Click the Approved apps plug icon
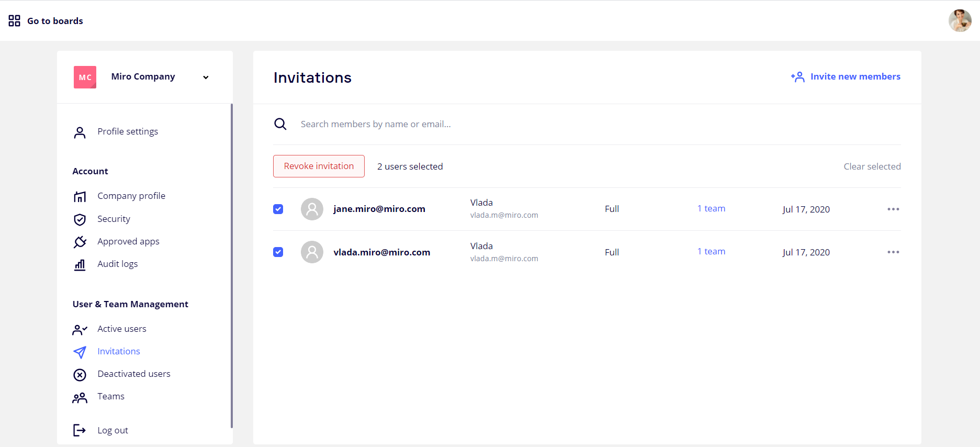Image resolution: width=980 pixels, height=447 pixels. tap(80, 242)
